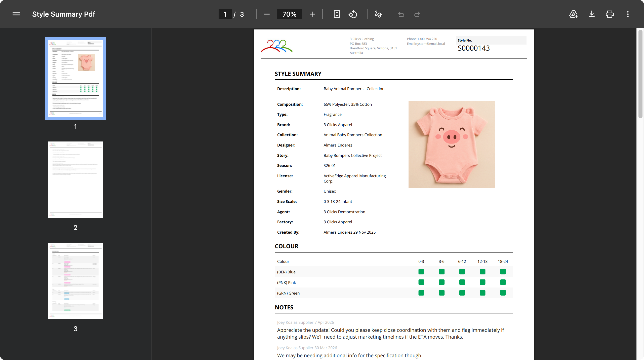Viewport: 644px width, 360px height.
Task: Click 'Email:system@email.local' in header
Action: [x=426, y=44]
